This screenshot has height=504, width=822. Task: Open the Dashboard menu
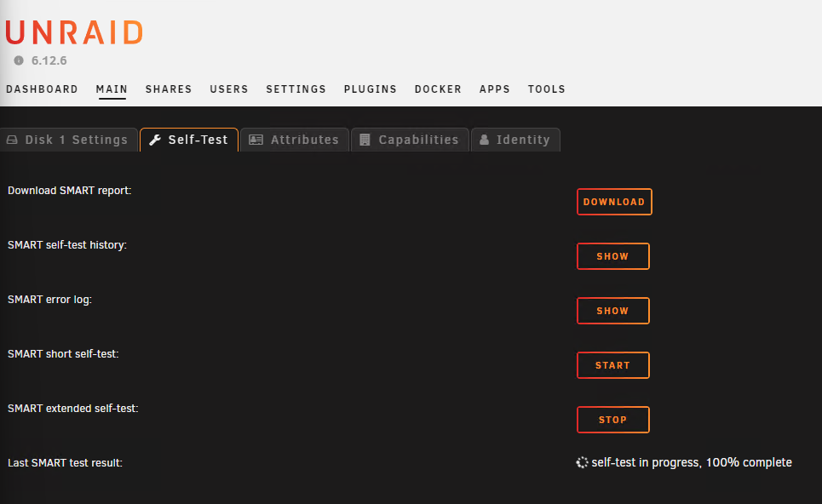tap(42, 89)
